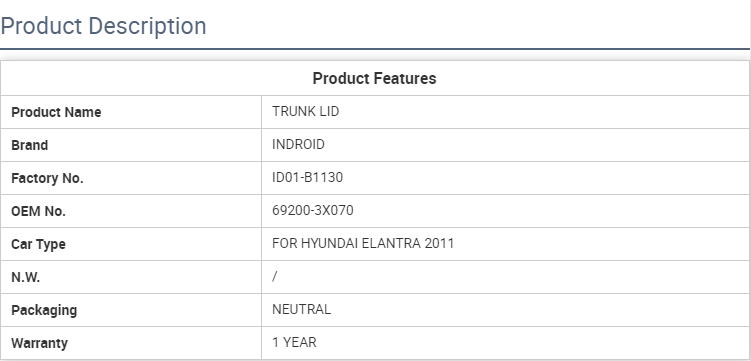Select the Packaging label cell
The width and height of the screenshot is (751, 361).
click(x=131, y=310)
